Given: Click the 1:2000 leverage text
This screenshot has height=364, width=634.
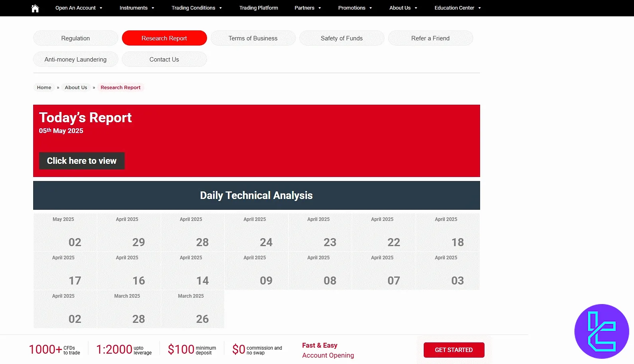Looking at the screenshot, I should (124, 350).
